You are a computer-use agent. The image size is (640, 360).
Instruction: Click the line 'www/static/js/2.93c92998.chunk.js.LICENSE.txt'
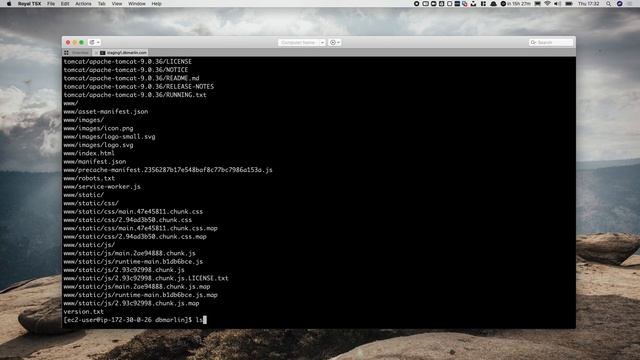click(146, 278)
